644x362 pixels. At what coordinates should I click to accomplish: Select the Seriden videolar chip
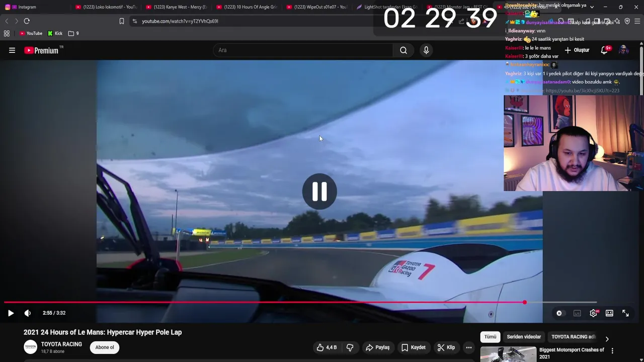(524, 337)
